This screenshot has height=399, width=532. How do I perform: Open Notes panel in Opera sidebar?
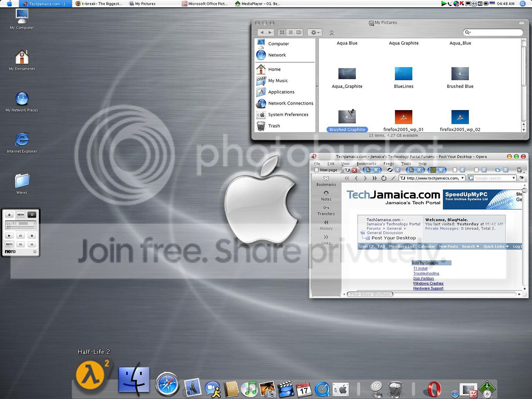coord(326,196)
